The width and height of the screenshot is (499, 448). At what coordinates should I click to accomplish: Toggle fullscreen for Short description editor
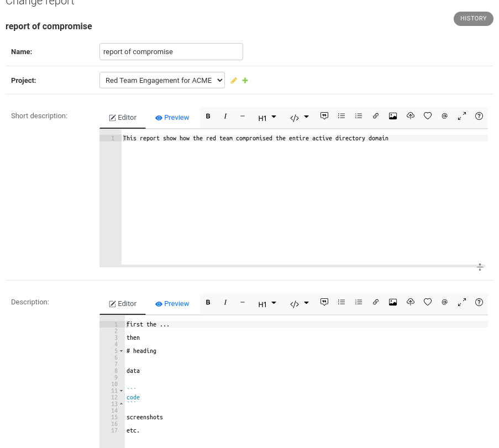click(x=462, y=116)
